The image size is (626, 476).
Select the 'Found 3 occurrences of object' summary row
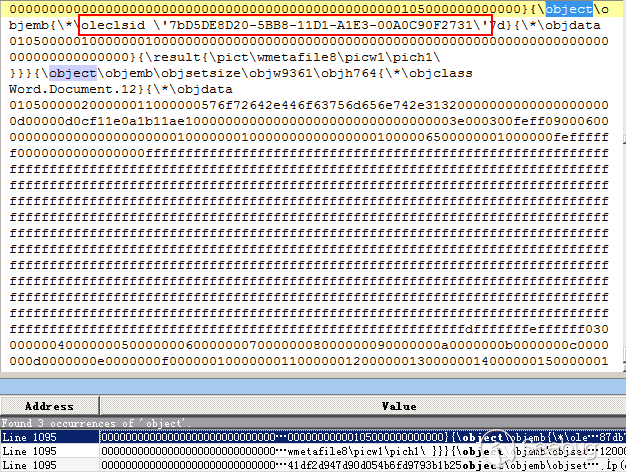(313, 423)
